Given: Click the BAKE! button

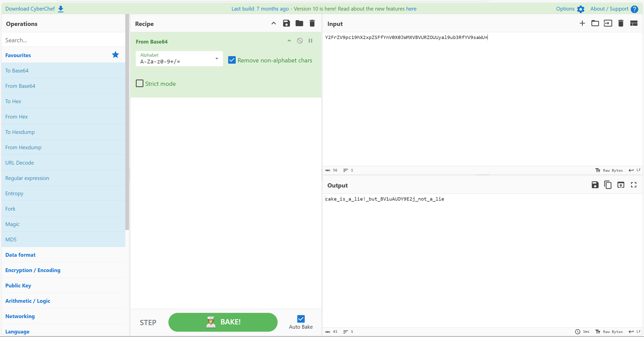Looking at the screenshot, I should (x=223, y=322).
